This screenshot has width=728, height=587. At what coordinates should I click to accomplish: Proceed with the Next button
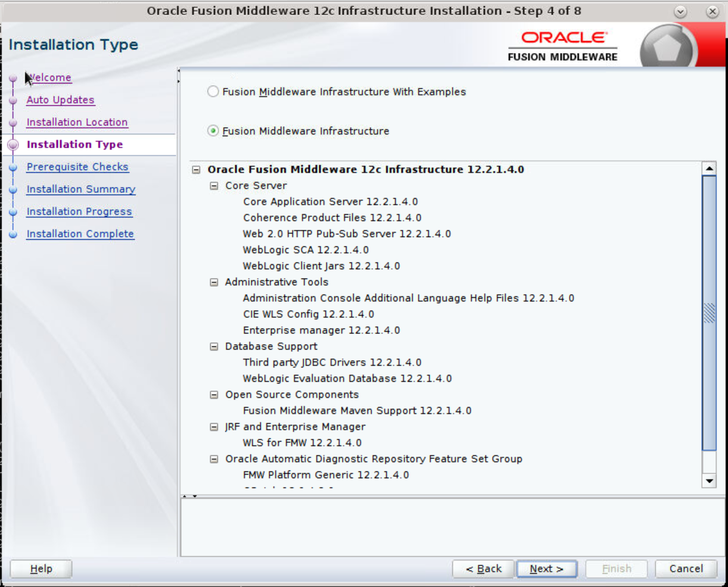pyautogui.click(x=546, y=569)
